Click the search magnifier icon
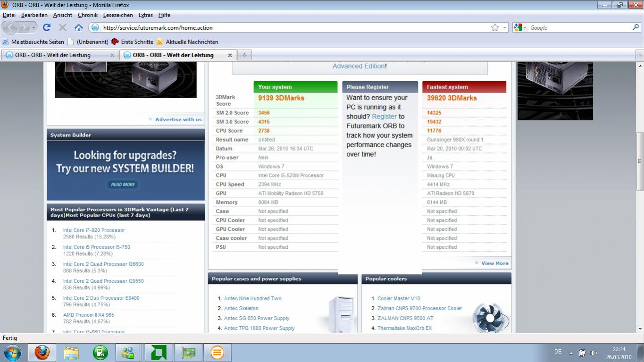Viewport: 644px width, 362px height. pyautogui.click(x=636, y=27)
